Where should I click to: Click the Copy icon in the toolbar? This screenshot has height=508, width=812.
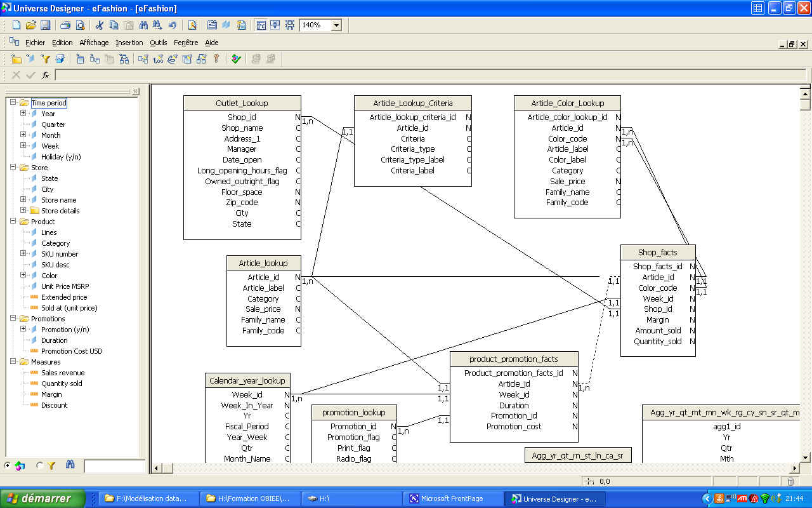(114, 25)
